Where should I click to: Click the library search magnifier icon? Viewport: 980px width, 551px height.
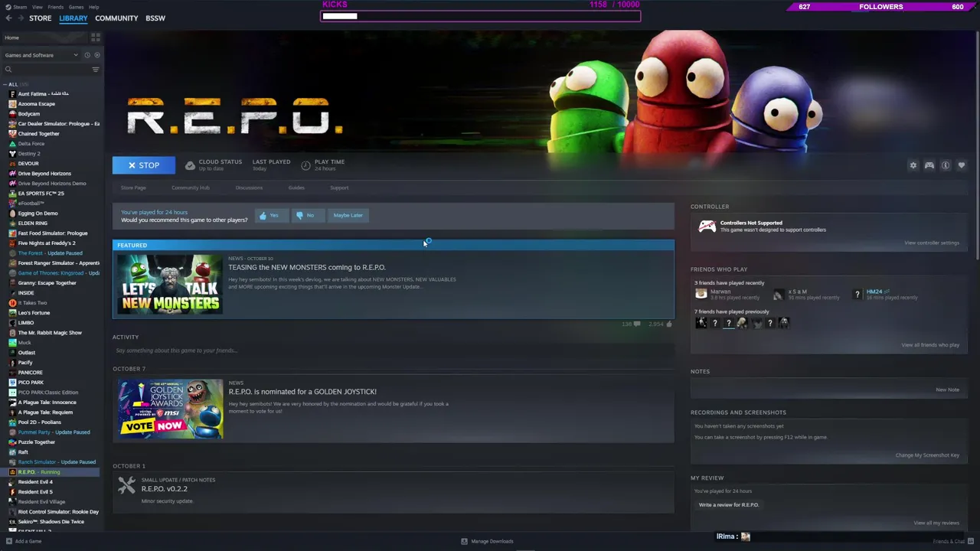8,70
